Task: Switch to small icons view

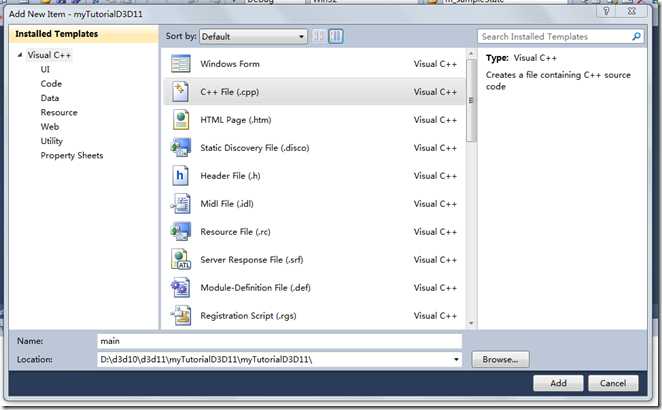Action: [319, 36]
